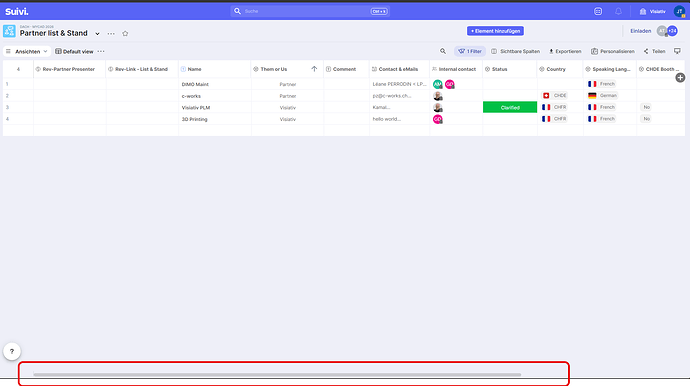
Task: Open Personalisieren settings
Action: pyautogui.click(x=613, y=51)
